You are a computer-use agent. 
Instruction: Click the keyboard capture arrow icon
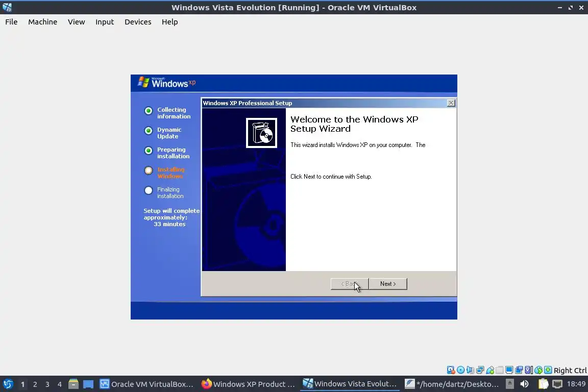click(548, 370)
